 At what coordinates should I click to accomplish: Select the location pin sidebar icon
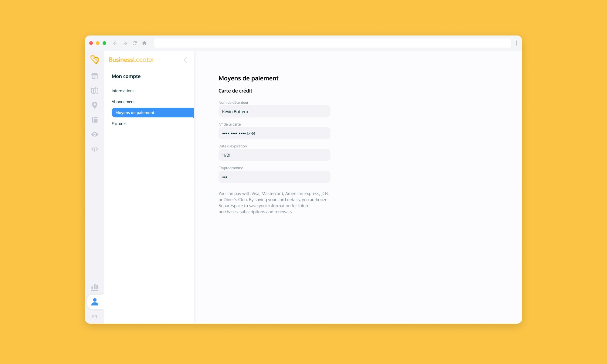95,105
